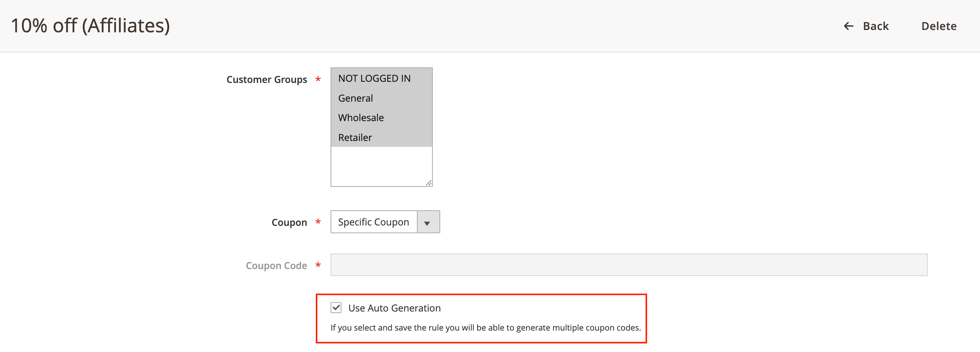Toggle auto generation via its label text
980x352 pixels.
point(394,308)
